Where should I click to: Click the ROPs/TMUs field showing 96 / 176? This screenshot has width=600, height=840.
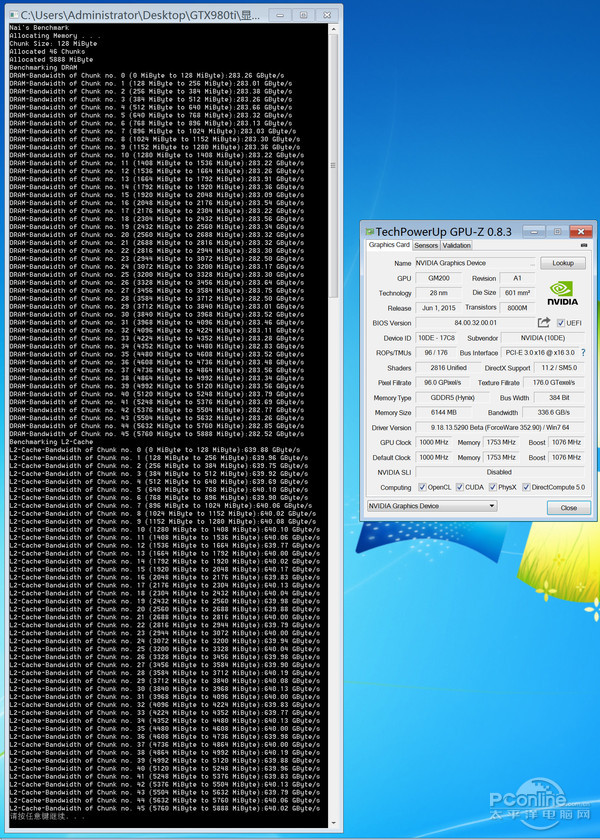pyautogui.click(x=436, y=353)
